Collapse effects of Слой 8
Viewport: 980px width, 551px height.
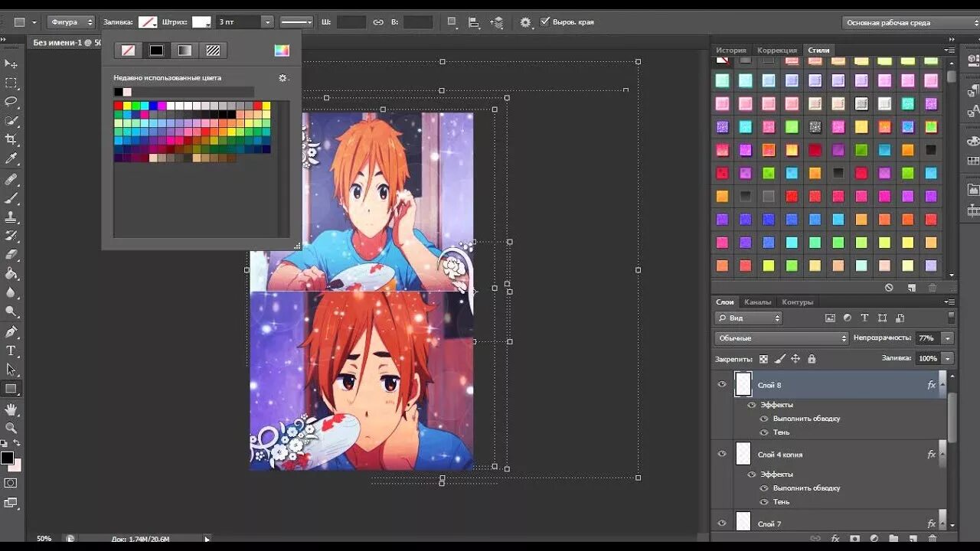pos(942,385)
